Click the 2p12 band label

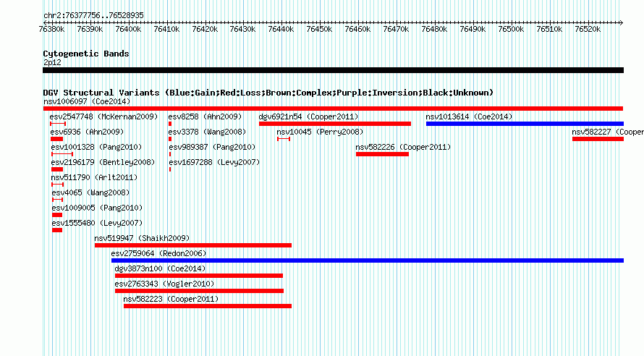pos(52,62)
